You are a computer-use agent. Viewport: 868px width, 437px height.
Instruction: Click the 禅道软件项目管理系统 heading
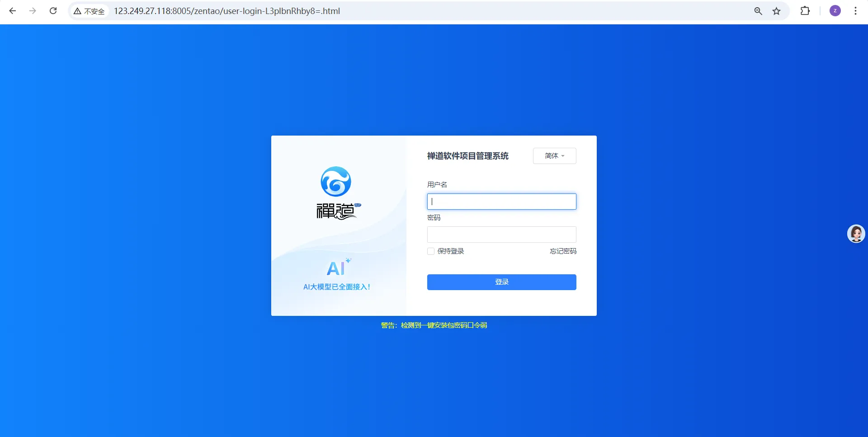[x=468, y=156]
